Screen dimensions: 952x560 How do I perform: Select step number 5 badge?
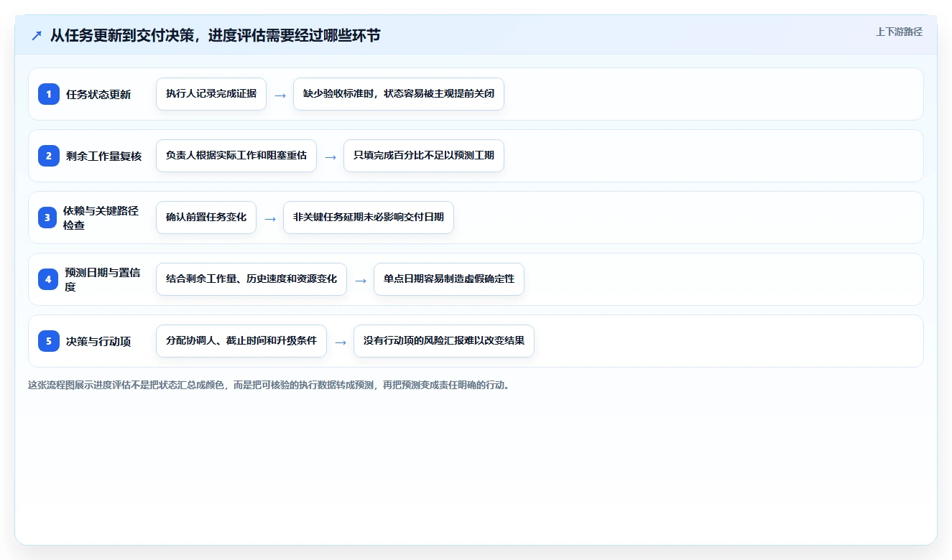coord(49,341)
